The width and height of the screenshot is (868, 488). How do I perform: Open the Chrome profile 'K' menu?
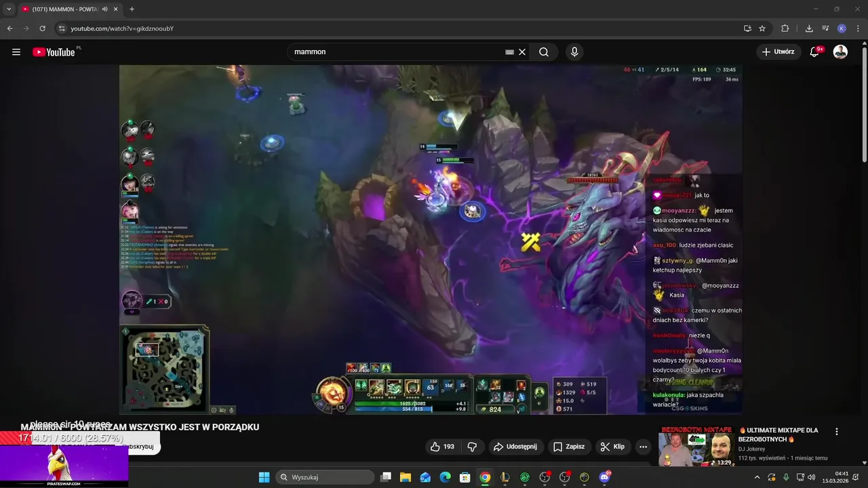tap(842, 28)
